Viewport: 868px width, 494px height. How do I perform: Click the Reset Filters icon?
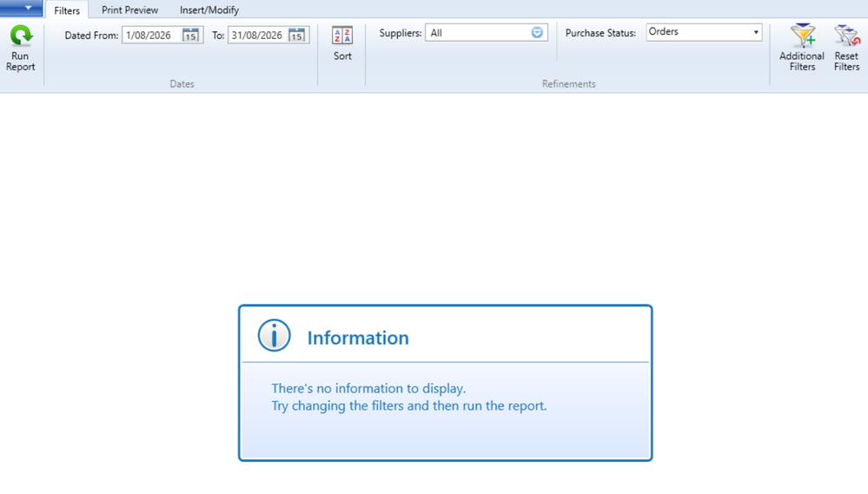coord(847,36)
